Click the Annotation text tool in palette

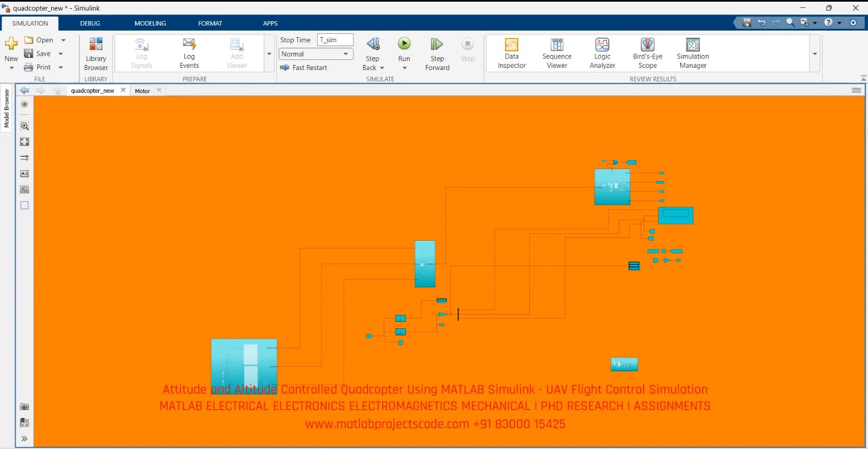pyautogui.click(x=24, y=173)
